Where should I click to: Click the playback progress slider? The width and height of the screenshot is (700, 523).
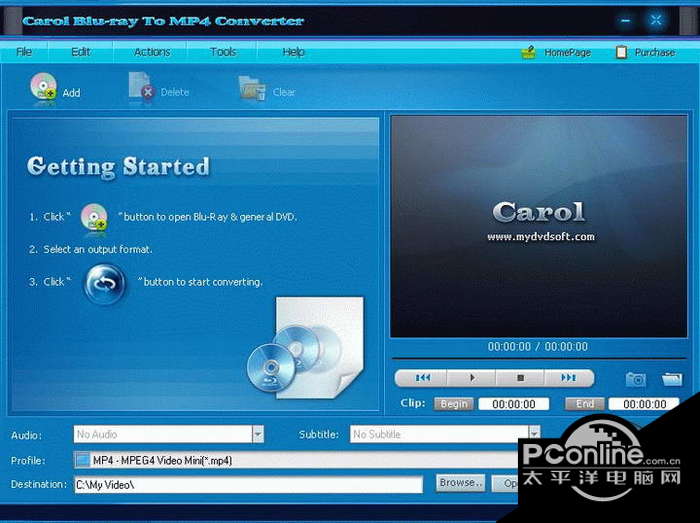coord(539,358)
